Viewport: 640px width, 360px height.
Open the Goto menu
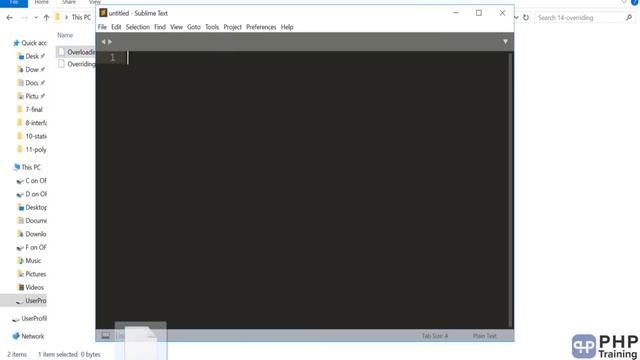point(194,27)
